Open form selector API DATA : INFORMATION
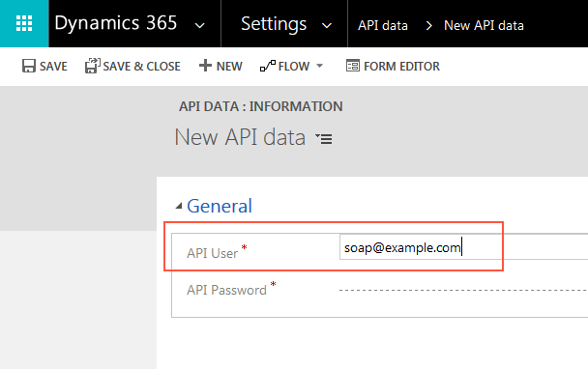Screen dimensions: 588x369 coord(260,106)
